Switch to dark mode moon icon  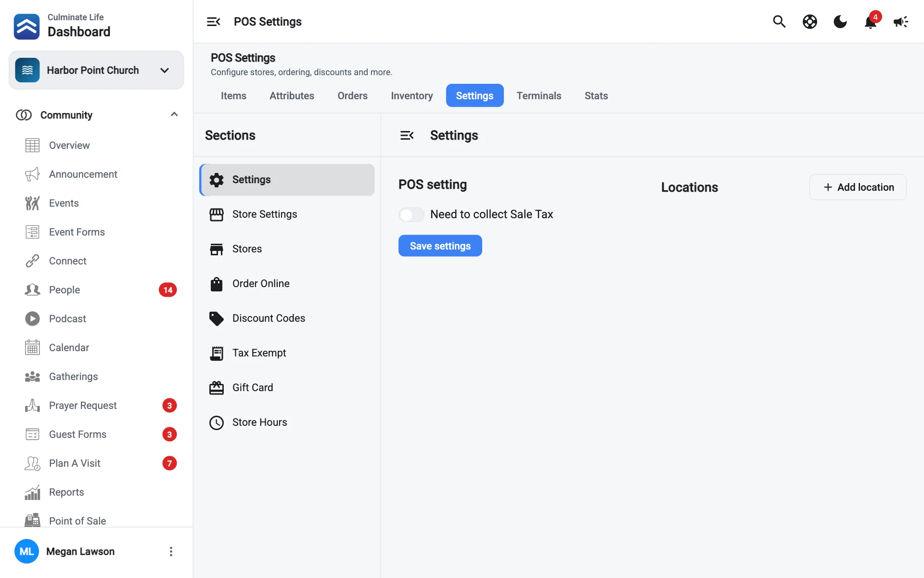(840, 22)
